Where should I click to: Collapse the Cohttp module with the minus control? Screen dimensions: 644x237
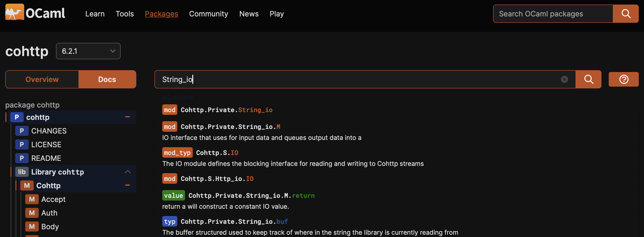128,185
